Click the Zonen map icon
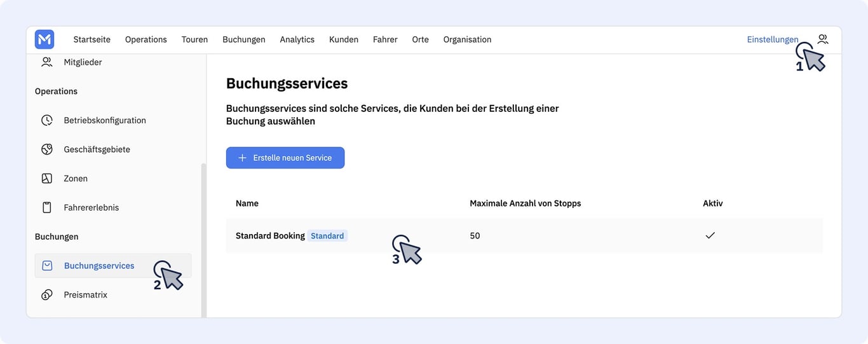The width and height of the screenshot is (868, 344). [x=47, y=179]
